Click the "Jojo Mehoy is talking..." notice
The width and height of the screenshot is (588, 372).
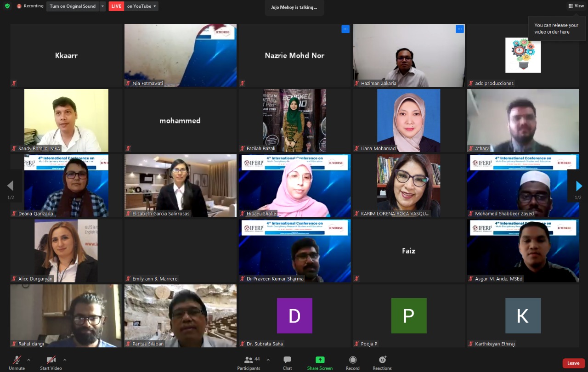[x=294, y=7]
